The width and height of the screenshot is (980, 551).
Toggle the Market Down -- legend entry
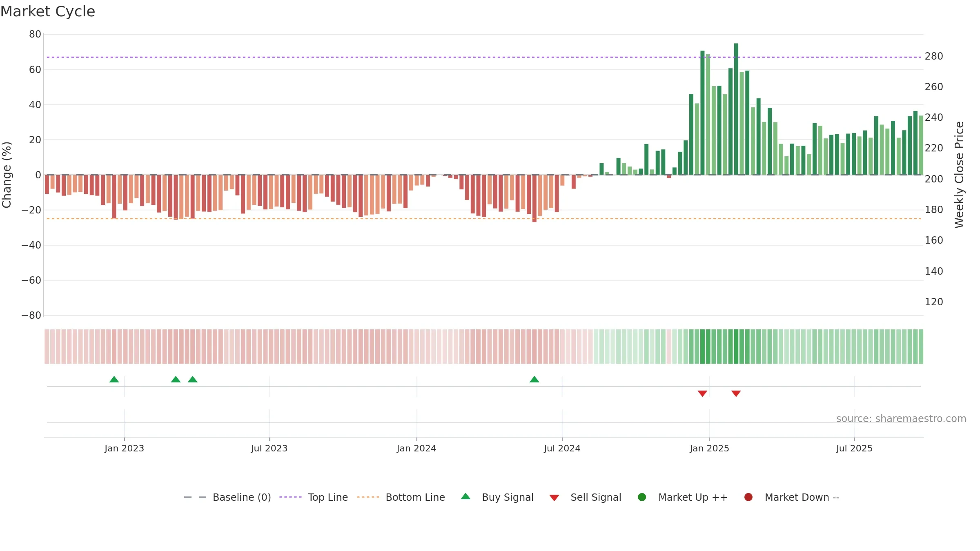(791, 497)
